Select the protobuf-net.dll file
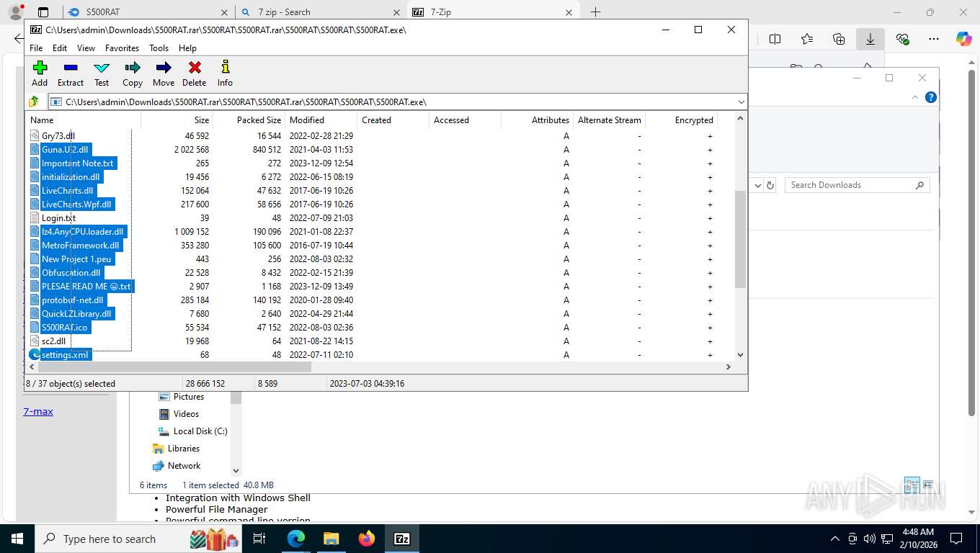980x553 pixels. point(72,300)
